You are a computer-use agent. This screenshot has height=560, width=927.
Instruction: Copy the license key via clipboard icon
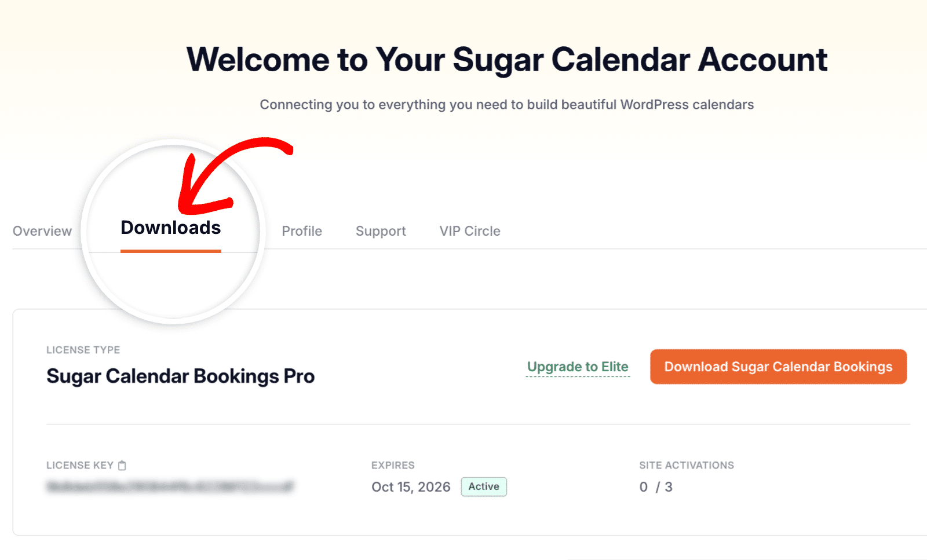coord(122,466)
